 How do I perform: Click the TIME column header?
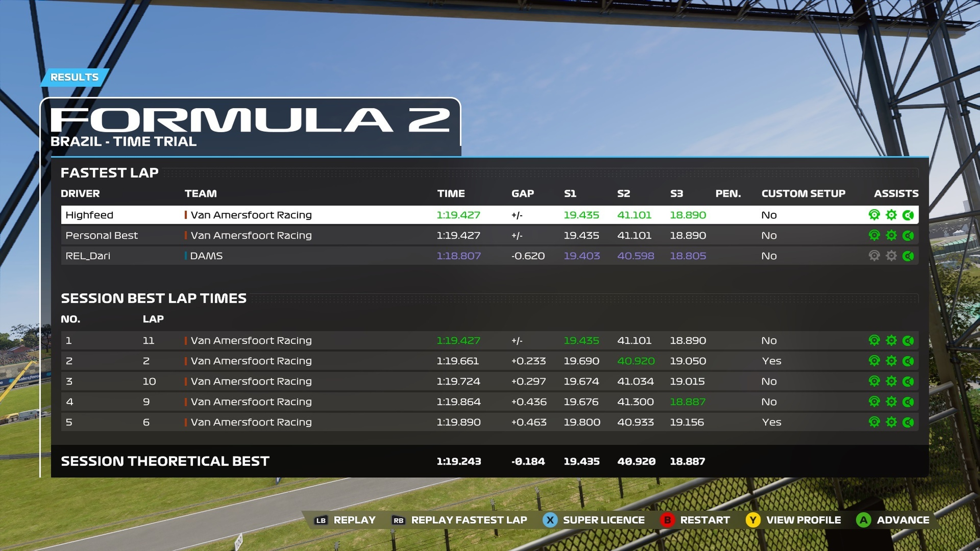point(451,193)
